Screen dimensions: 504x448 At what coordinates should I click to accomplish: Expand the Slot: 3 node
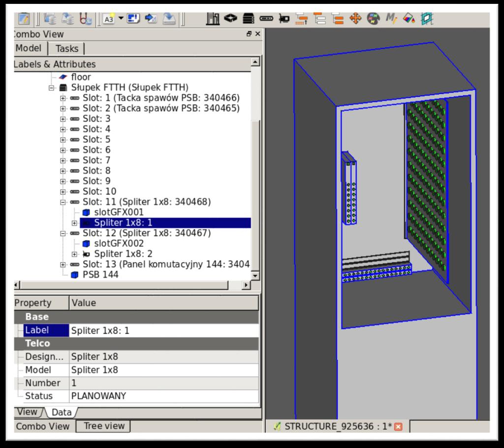click(x=63, y=119)
